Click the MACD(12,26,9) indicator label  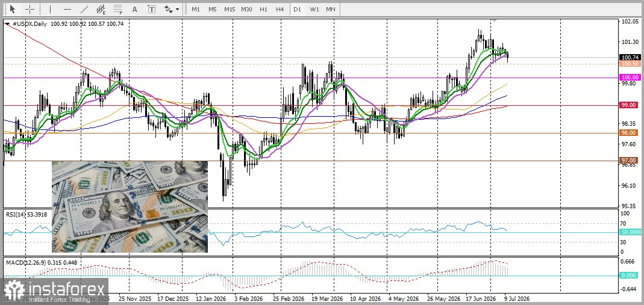[x=41, y=262]
